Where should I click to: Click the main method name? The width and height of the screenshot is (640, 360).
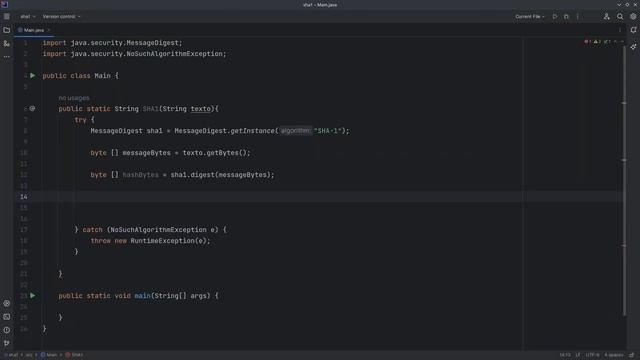[x=142, y=296]
